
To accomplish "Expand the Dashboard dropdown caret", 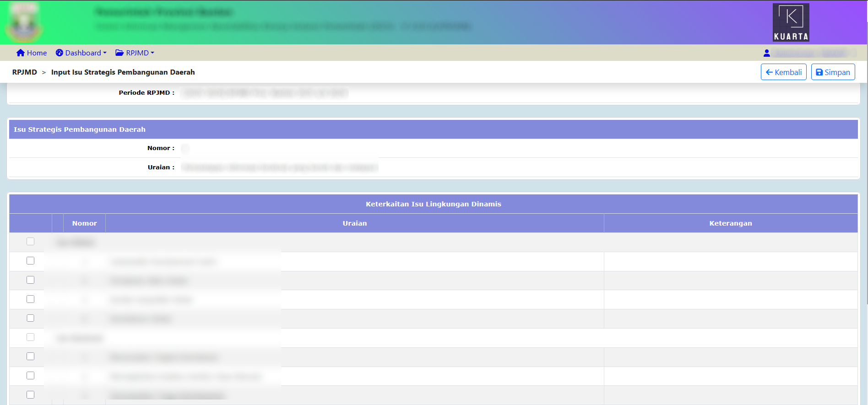I will pyautogui.click(x=105, y=53).
